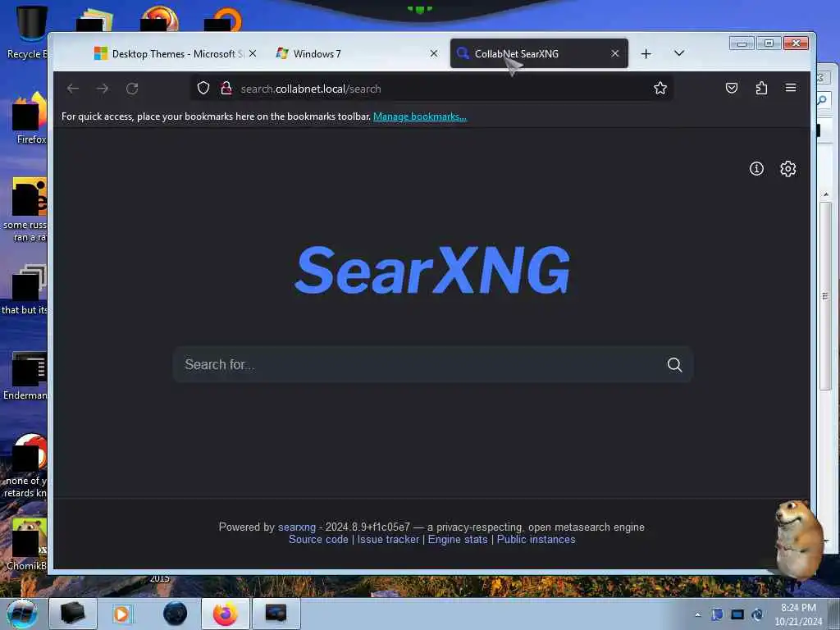Close the CollabNet SearXNG tab

tap(615, 53)
